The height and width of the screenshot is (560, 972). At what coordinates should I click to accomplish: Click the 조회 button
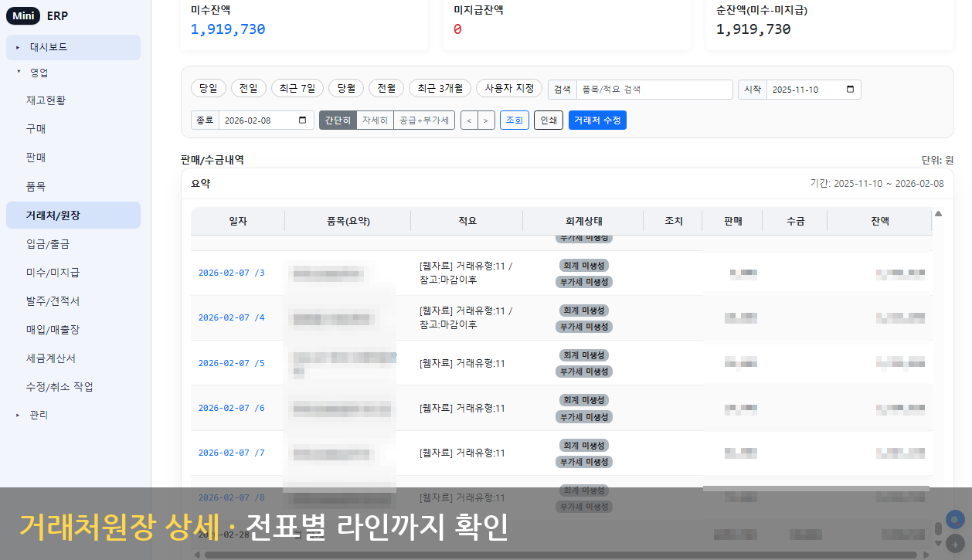click(515, 120)
